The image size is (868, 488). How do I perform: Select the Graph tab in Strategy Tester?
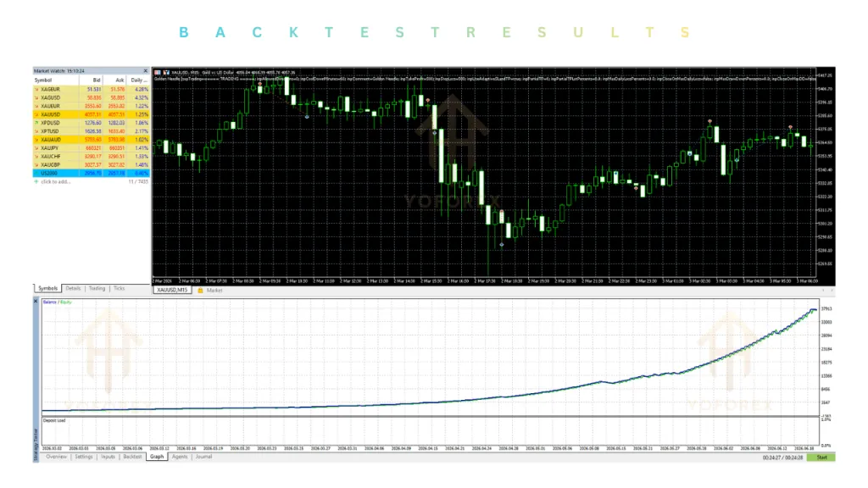(x=157, y=457)
